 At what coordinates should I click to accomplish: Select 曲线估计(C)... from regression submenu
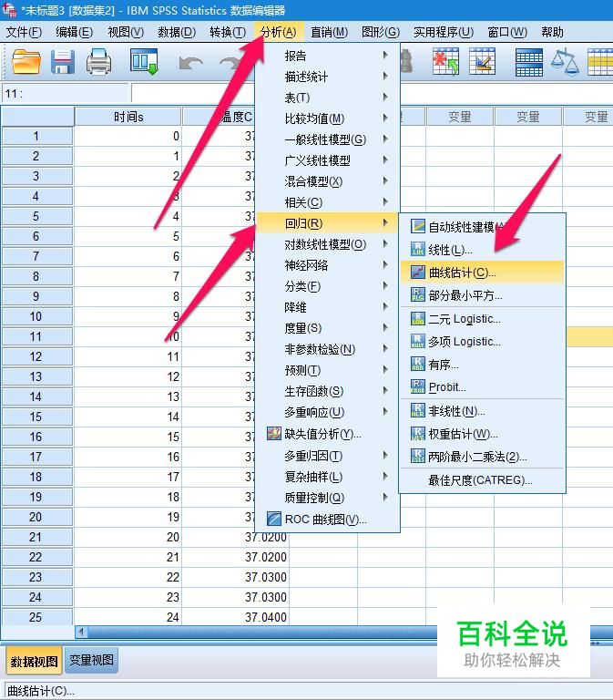tap(482, 272)
